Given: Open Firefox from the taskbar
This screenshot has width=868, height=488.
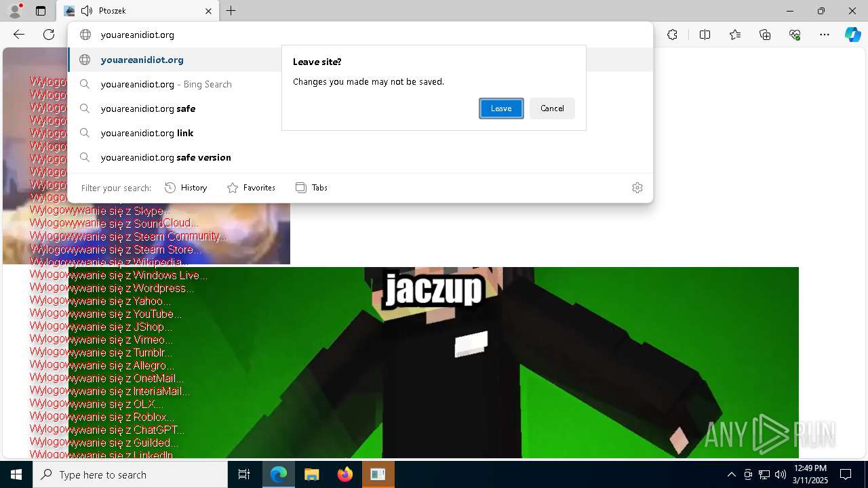Looking at the screenshot, I should click(x=345, y=474).
